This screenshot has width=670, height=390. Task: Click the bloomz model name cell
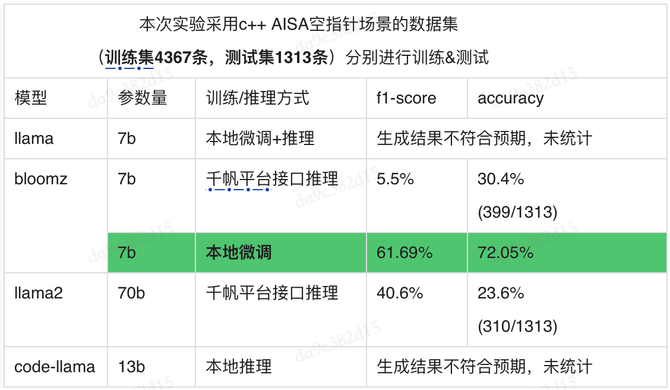[56, 216]
